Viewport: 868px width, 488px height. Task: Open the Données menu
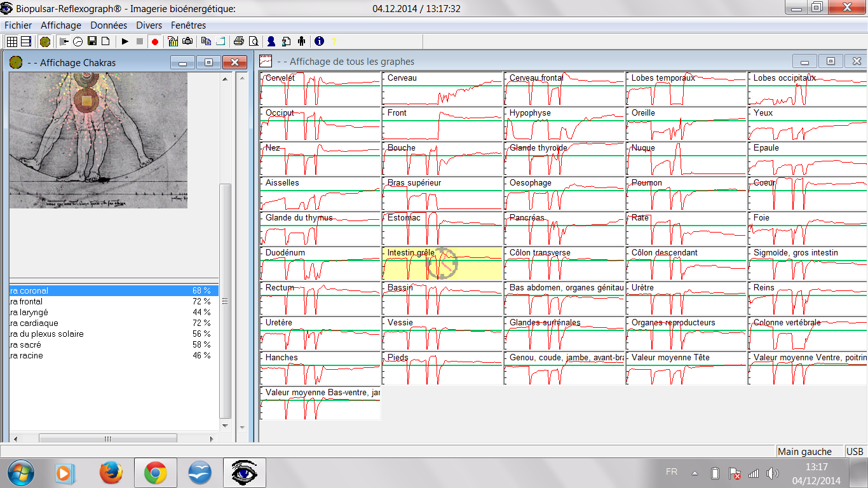(109, 25)
